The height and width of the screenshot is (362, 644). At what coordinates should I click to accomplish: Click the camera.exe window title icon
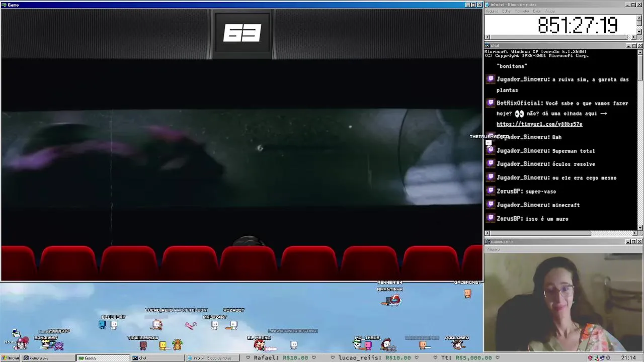(x=488, y=242)
